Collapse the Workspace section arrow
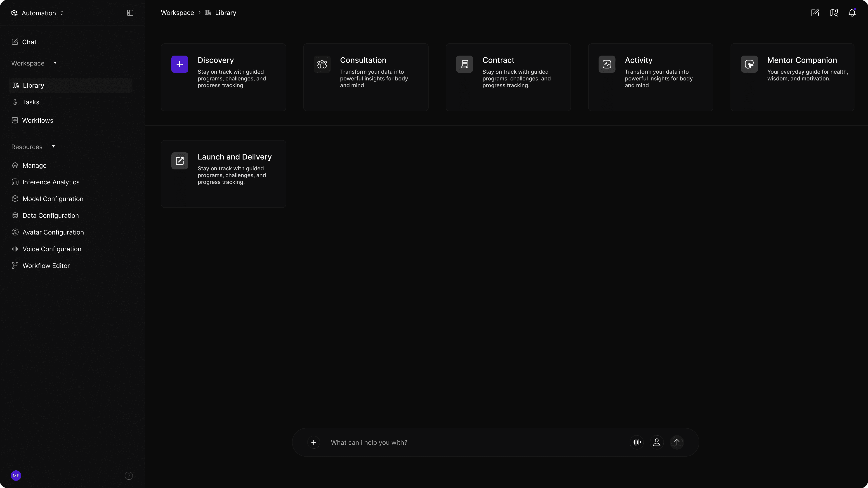 point(55,63)
